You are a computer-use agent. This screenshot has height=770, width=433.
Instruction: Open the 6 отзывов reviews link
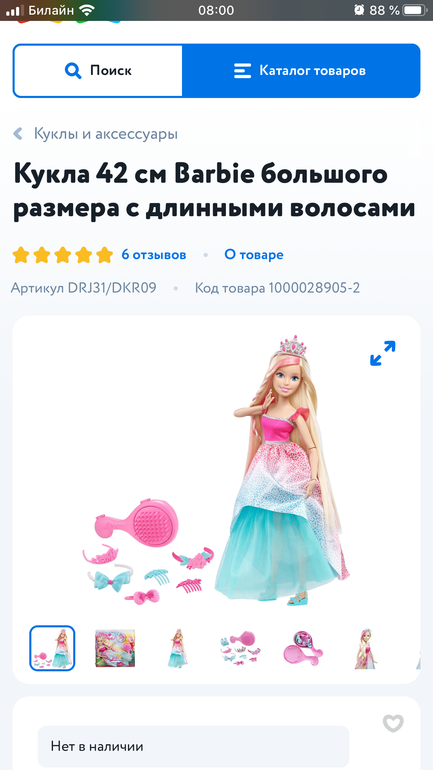click(154, 255)
